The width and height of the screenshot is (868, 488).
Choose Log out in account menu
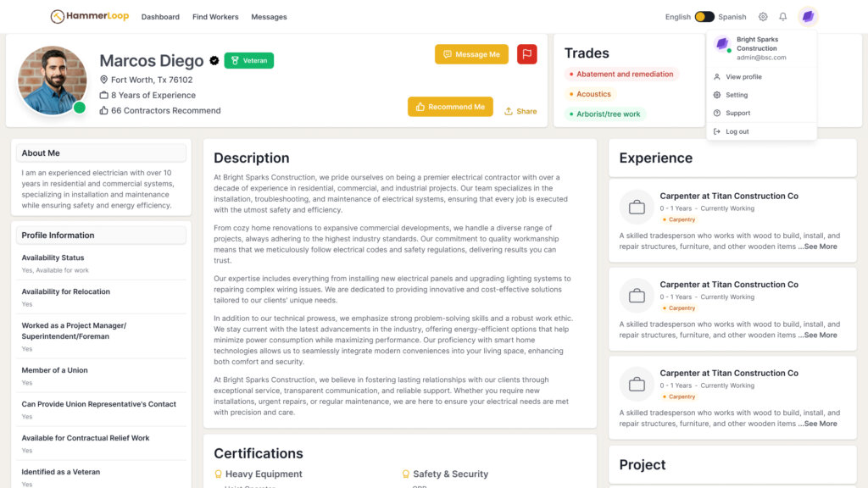[x=737, y=131]
